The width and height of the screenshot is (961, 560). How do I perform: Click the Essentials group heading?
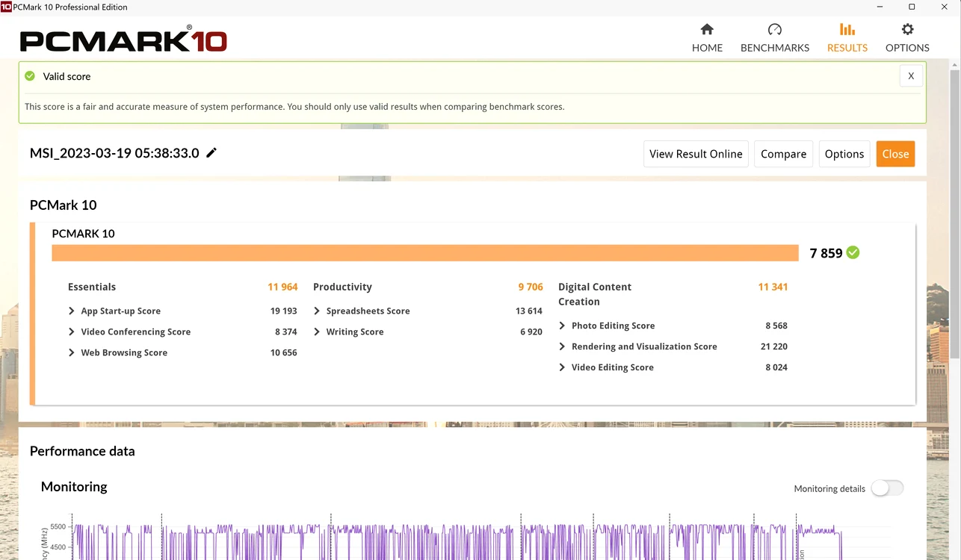[92, 287]
